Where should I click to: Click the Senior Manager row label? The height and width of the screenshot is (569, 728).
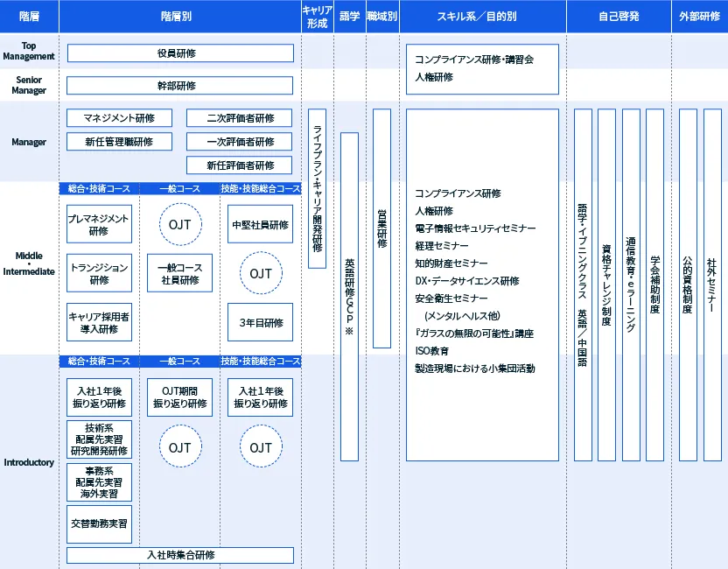(29, 85)
